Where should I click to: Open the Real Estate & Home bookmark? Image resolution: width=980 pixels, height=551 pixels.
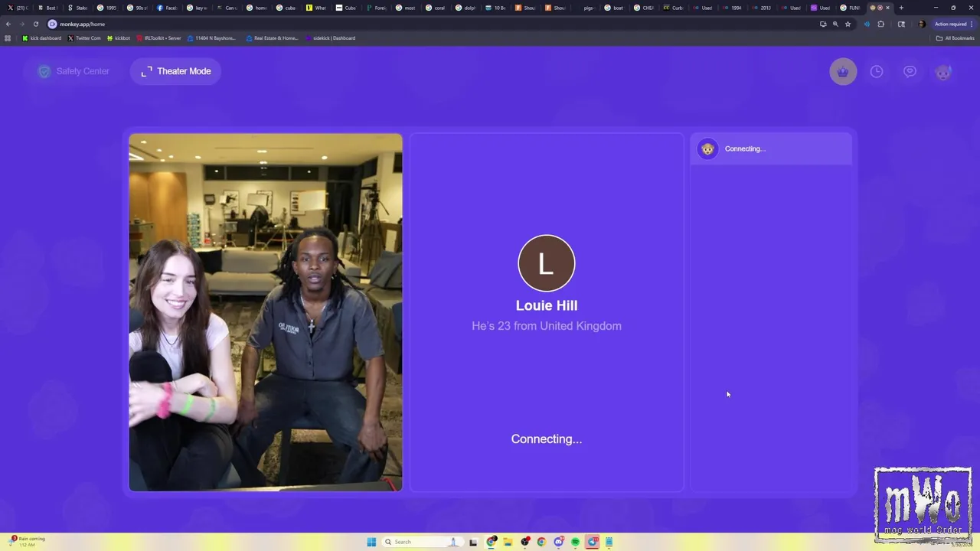tap(272, 38)
